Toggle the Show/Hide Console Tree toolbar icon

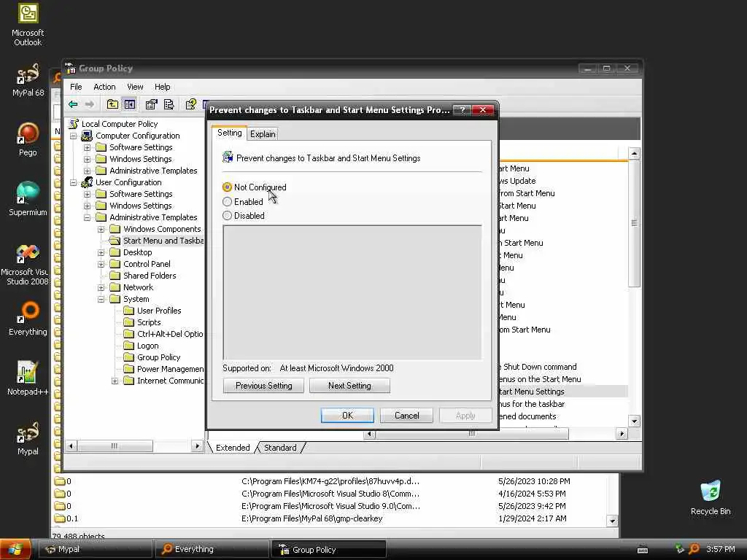(x=130, y=104)
